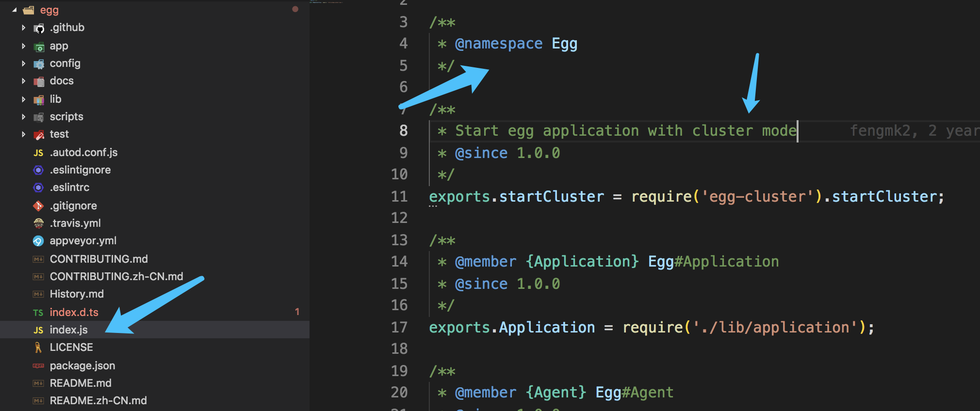Click the Travis icon of .travis.yml
Image resolution: width=980 pixels, height=411 pixels.
click(x=38, y=223)
